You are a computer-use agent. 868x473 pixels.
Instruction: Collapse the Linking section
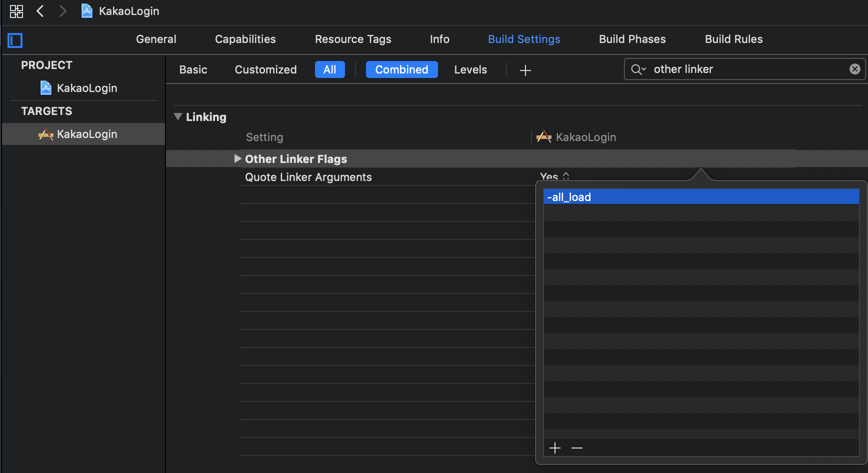(x=178, y=117)
